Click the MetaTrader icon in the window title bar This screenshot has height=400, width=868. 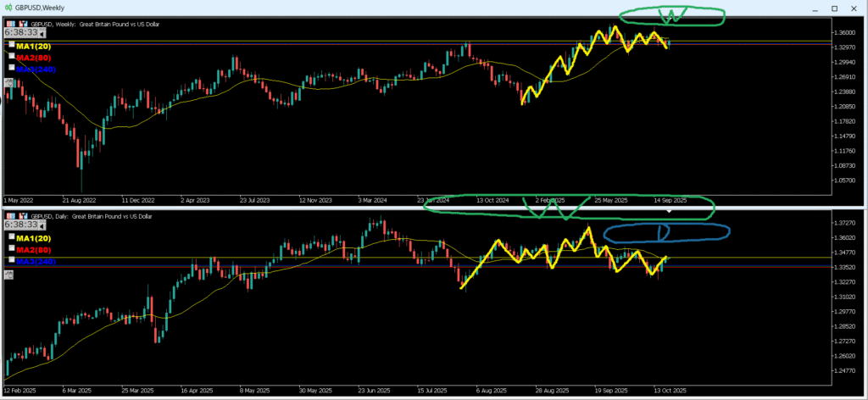pyautogui.click(x=7, y=8)
